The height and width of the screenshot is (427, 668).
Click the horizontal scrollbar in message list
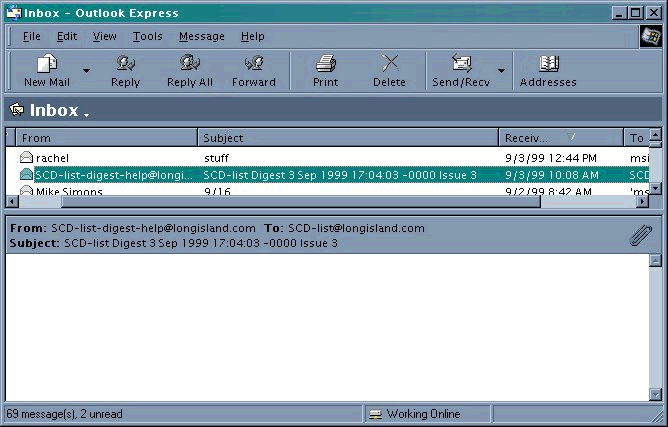(x=300, y=201)
